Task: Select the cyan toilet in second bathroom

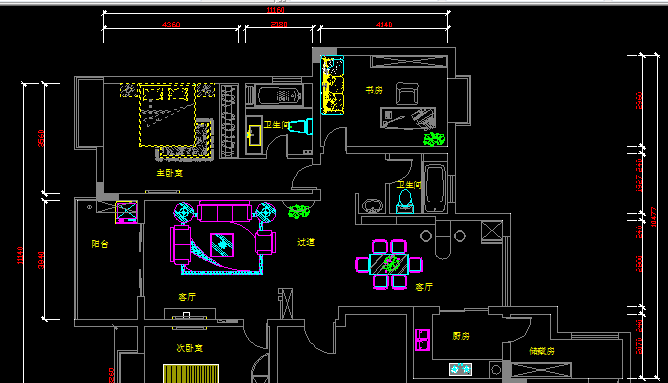Action: click(x=405, y=202)
